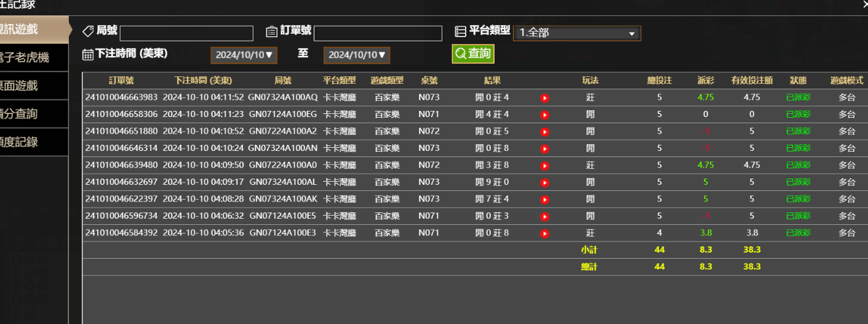868x324 pixels.
Task: Click the 訂單號 input field
Action: (x=378, y=33)
